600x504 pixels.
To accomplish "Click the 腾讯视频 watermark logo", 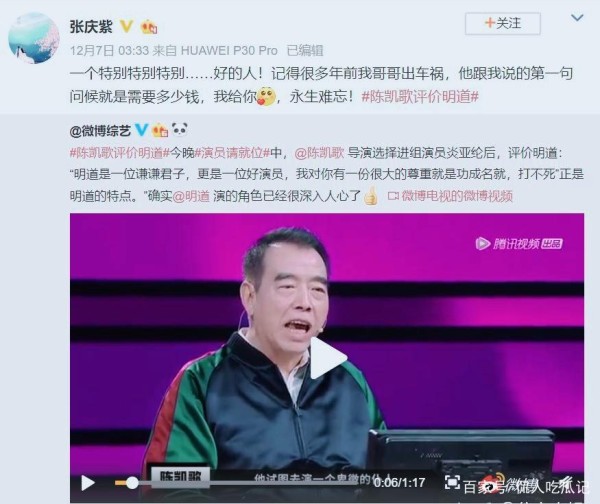I will [519, 244].
